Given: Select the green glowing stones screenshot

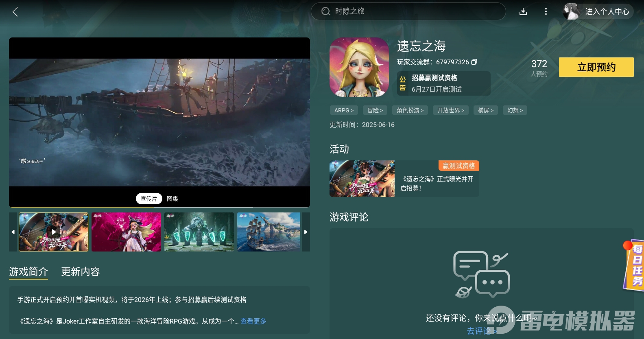Looking at the screenshot, I should [199, 232].
